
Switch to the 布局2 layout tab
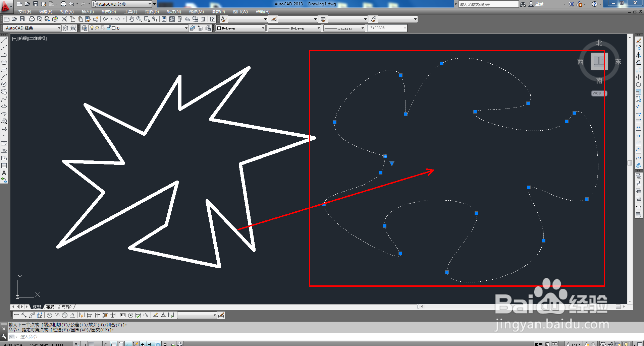66,307
